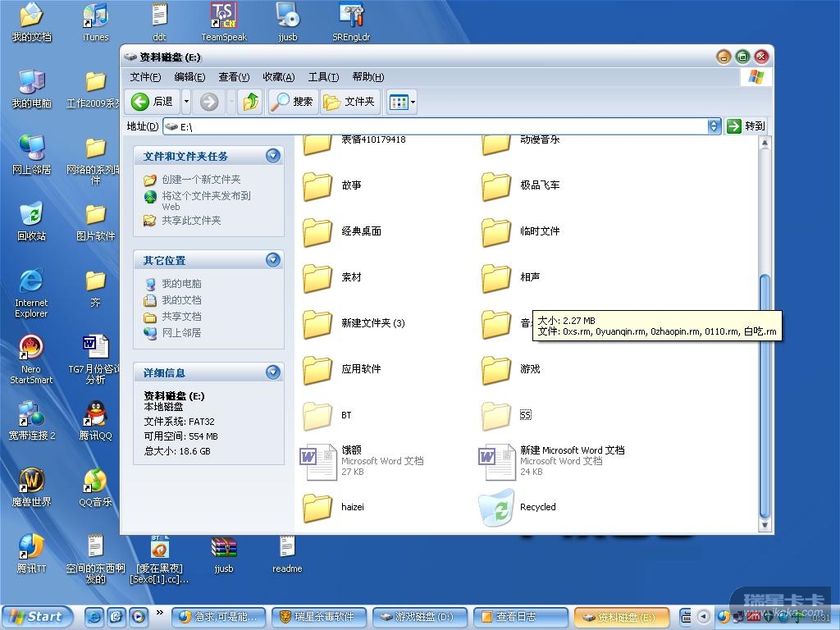Select the hidden SS folder
This screenshot has width=840, height=630.
click(507, 415)
